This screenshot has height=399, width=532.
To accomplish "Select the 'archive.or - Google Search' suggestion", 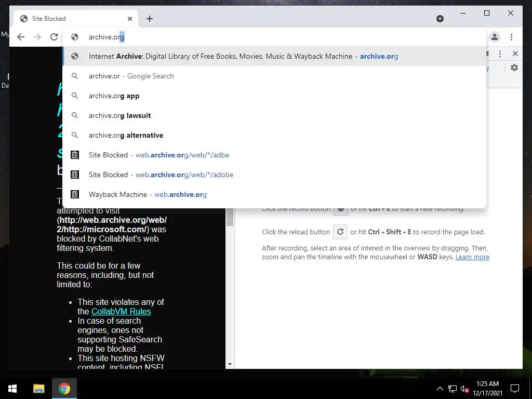I will (x=274, y=76).
